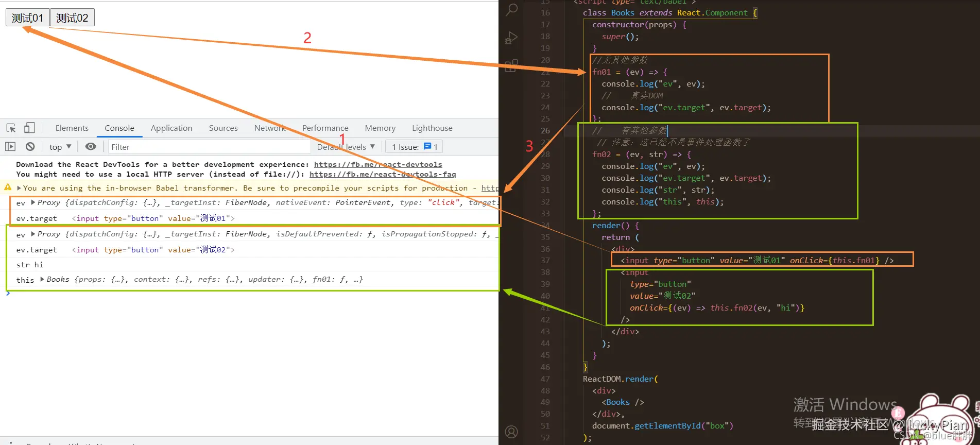980x445 pixels.
Task: Click the console prompt caret
Action: pyautogui.click(x=8, y=294)
